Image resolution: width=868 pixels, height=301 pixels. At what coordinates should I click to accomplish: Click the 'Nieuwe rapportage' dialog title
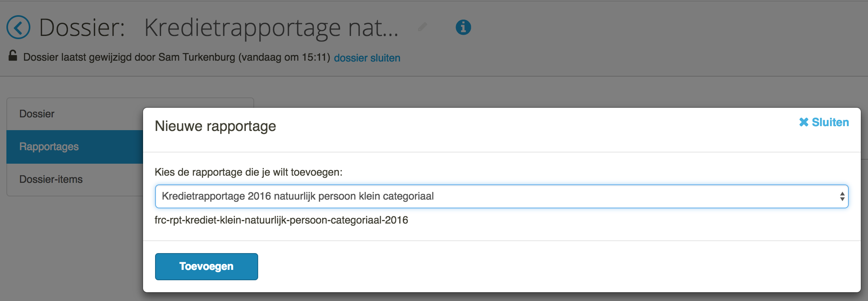pyautogui.click(x=215, y=126)
